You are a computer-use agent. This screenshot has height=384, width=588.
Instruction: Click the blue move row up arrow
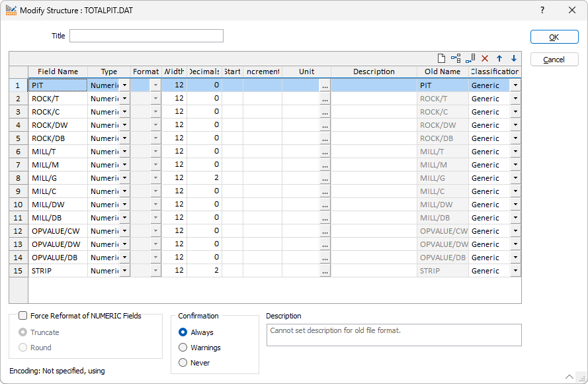pyautogui.click(x=499, y=59)
